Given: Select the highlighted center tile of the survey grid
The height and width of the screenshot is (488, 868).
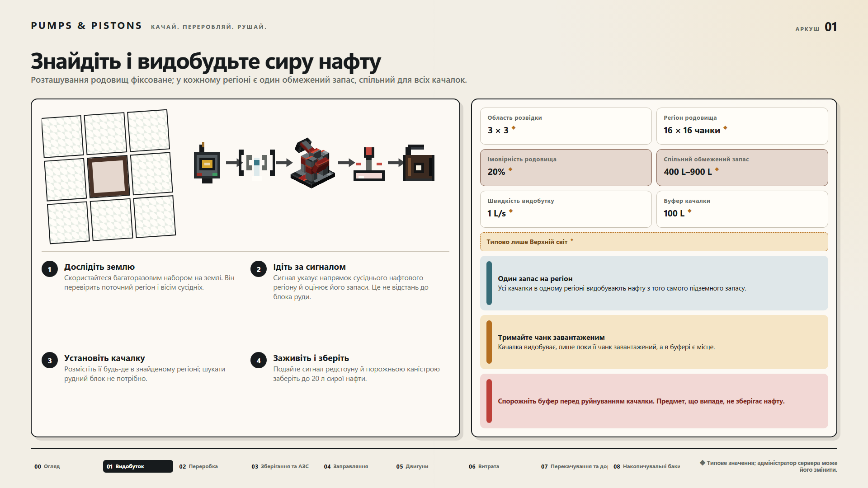Looking at the screenshot, I should click(108, 177).
